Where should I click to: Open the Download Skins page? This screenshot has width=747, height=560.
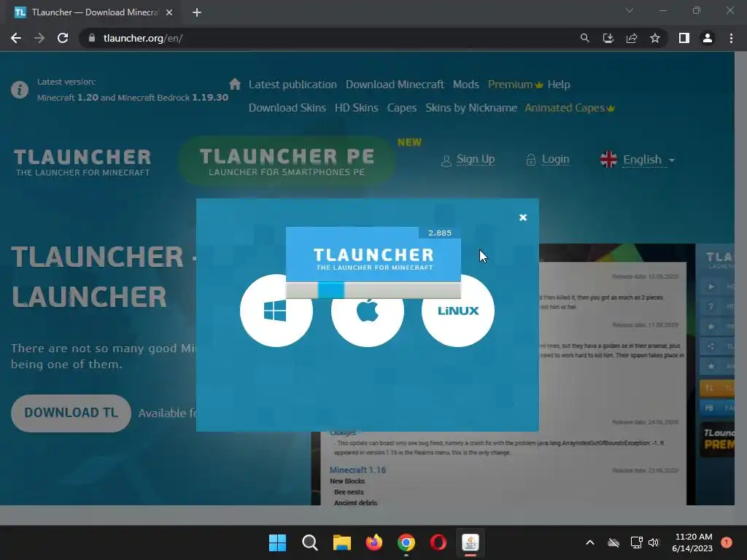coord(287,108)
